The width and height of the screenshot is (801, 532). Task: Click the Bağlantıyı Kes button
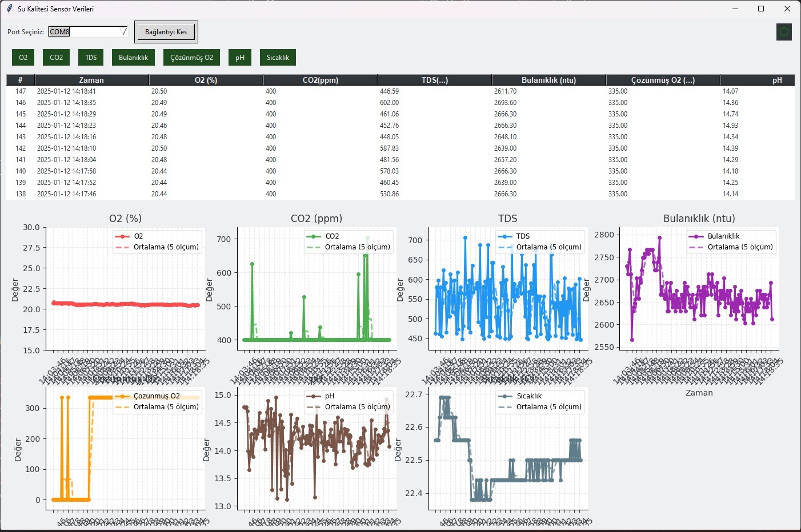click(x=166, y=32)
